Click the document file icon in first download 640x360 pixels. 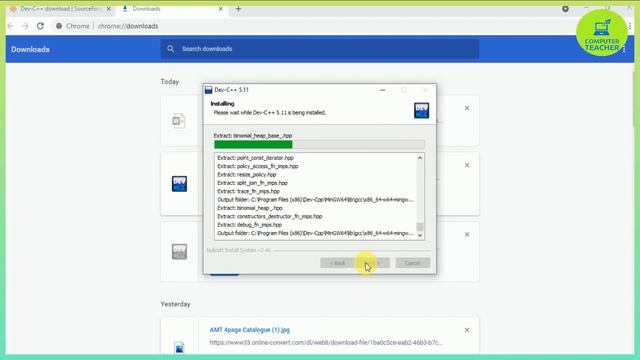point(179,121)
